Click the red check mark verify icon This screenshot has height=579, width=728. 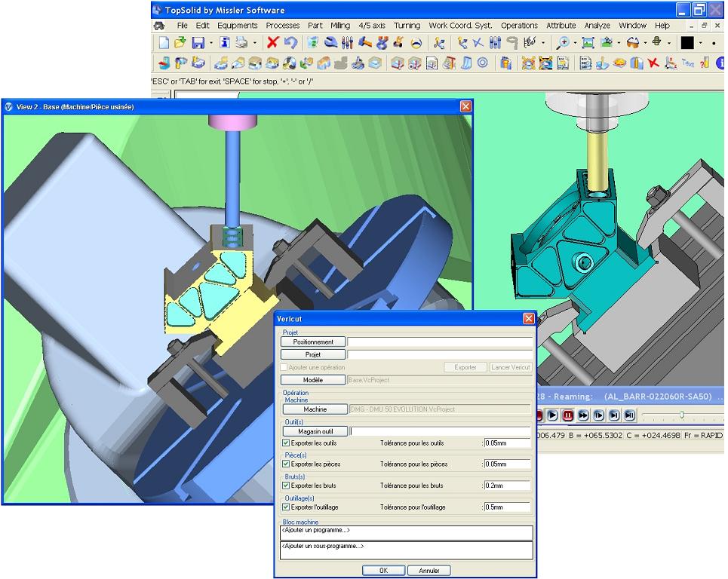click(x=653, y=63)
